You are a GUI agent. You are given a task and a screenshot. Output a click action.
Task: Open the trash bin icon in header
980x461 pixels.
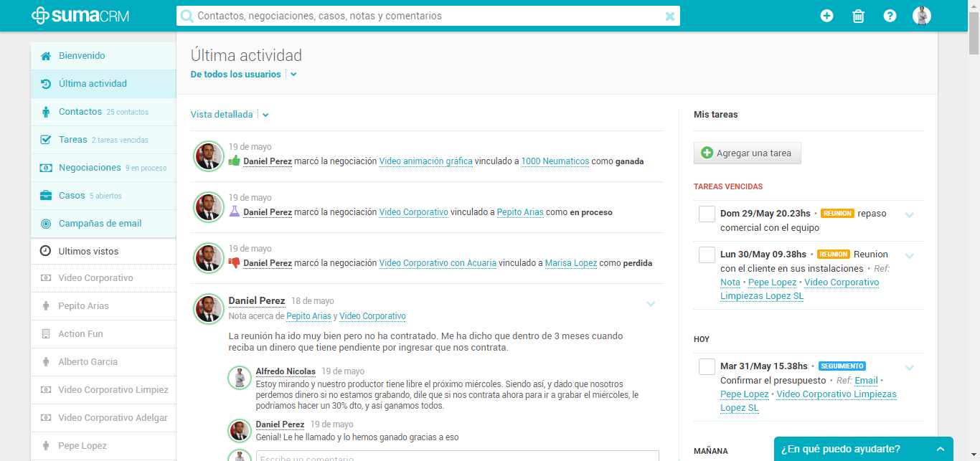click(858, 16)
